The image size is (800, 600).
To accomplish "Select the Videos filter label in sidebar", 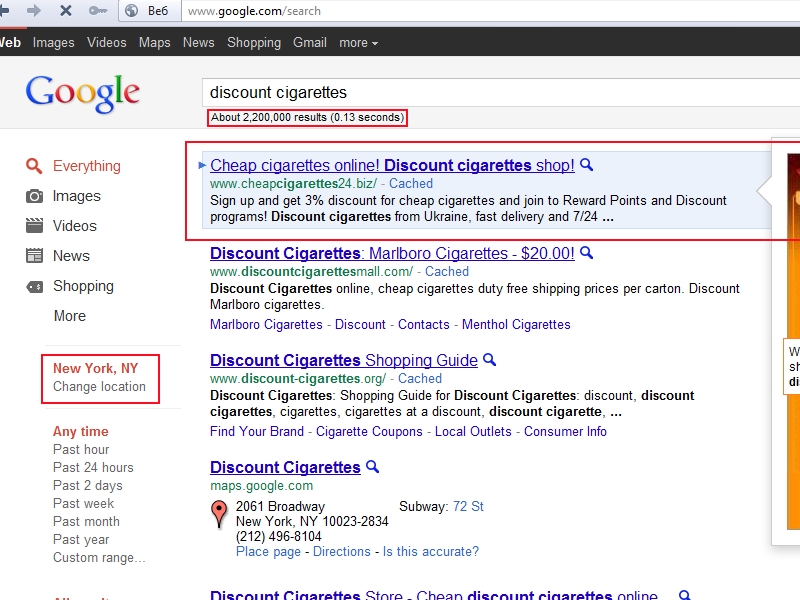I will (x=74, y=226).
